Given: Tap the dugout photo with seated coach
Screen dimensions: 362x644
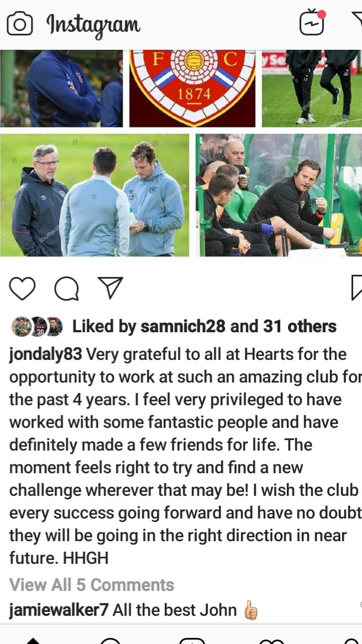Looking at the screenshot, I should 279,195.
